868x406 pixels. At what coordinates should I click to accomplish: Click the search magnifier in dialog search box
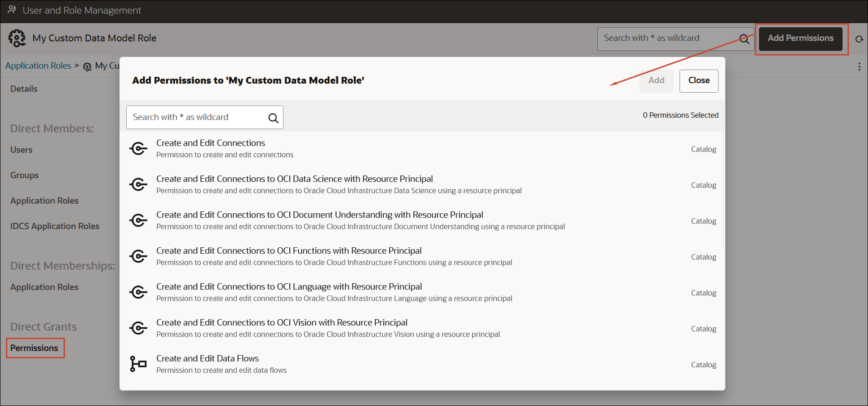click(x=273, y=118)
